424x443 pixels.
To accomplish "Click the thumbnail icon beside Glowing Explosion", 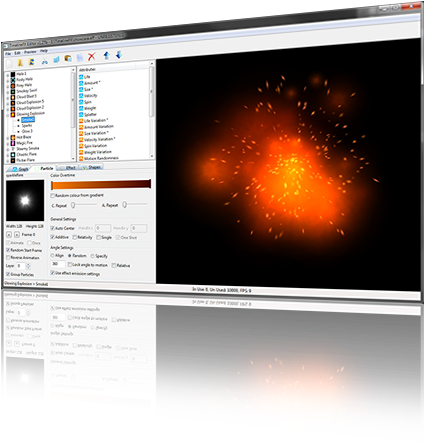I will pyautogui.click(x=13, y=114).
